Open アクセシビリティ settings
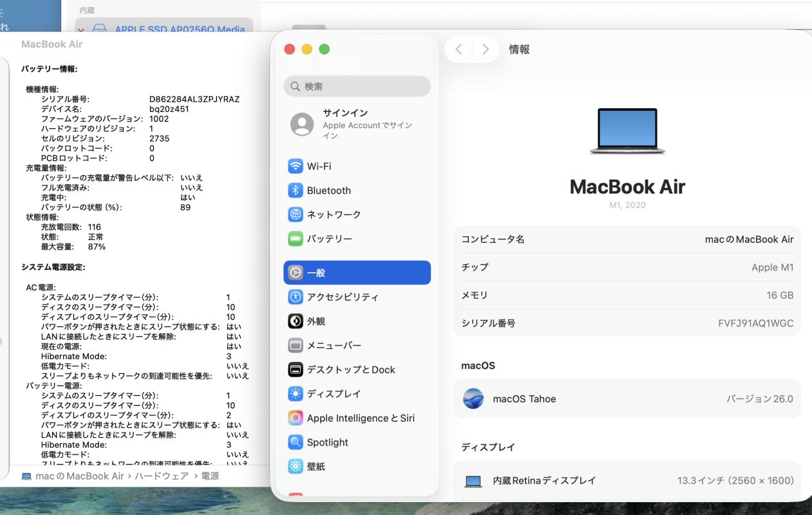Image resolution: width=812 pixels, height=515 pixels. coord(342,297)
